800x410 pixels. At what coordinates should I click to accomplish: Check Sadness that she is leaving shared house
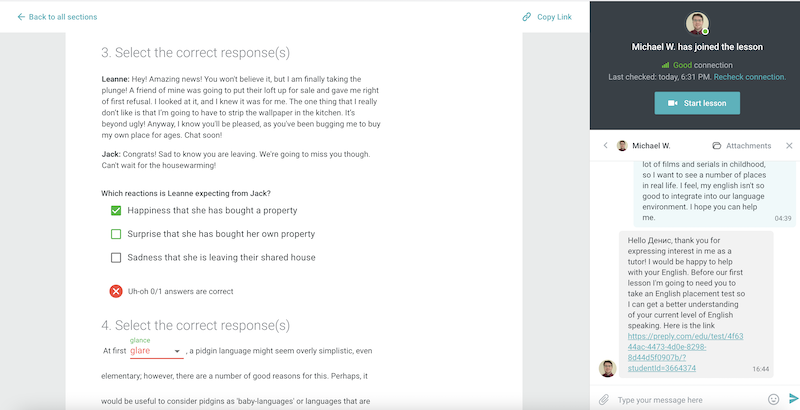pos(116,258)
